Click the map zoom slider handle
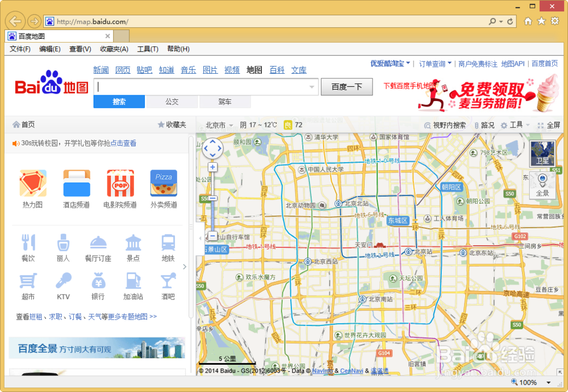Image resolution: width=568 pixels, height=392 pixels. pyautogui.click(x=212, y=199)
